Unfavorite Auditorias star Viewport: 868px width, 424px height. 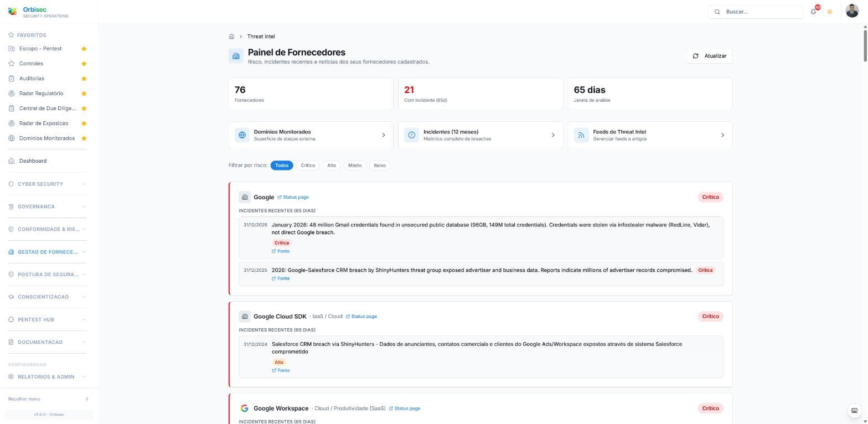point(84,79)
